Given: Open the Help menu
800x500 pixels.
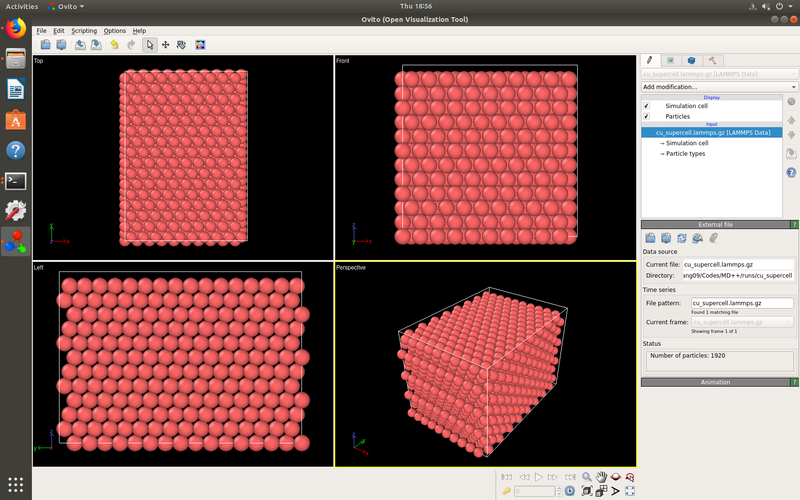Looking at the screenshot, I should [139, 31].
